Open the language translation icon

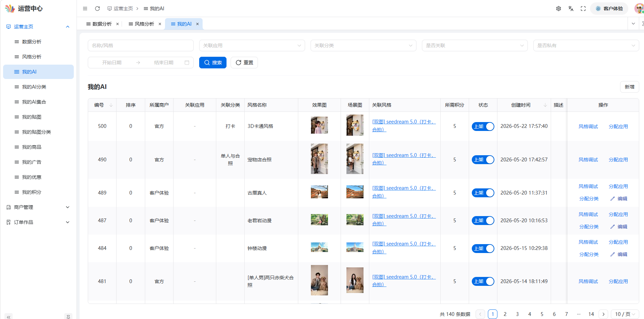coord(571,9)
